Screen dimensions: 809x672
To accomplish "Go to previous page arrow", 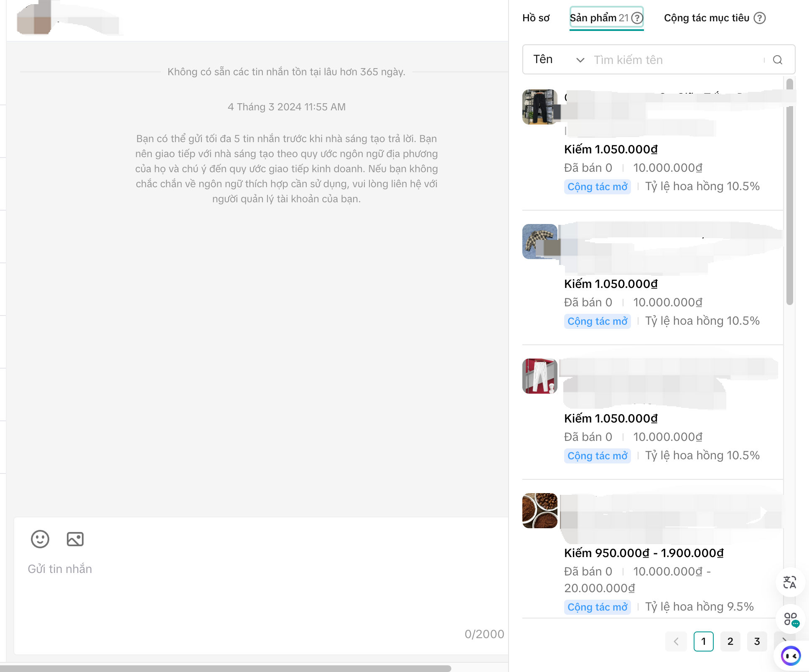I will 676,641.
